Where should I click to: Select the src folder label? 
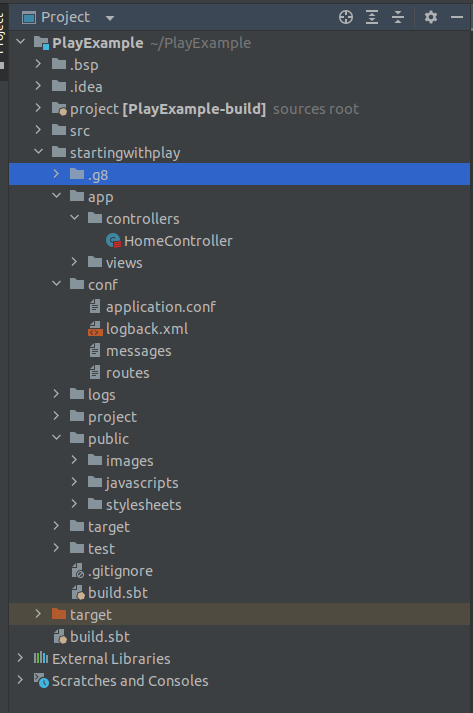[x=80, y=131]
